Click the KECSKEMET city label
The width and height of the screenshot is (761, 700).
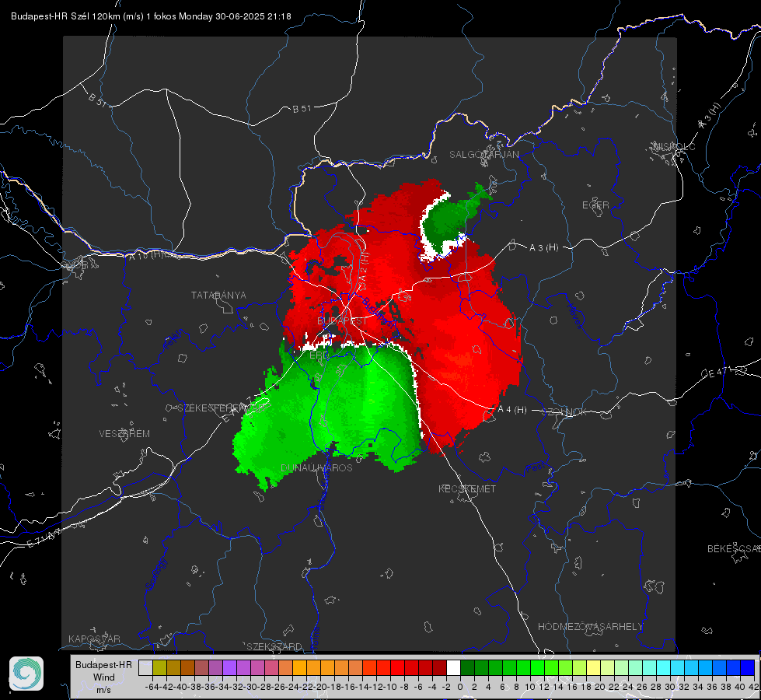pos(467,489)
